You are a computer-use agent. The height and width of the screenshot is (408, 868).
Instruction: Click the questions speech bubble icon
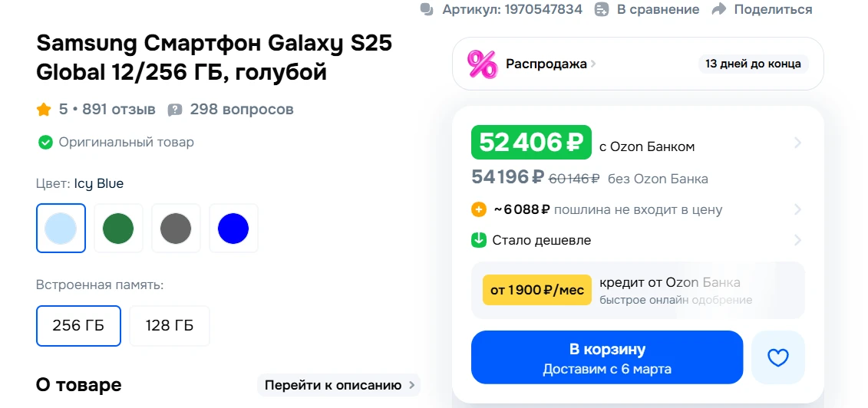coord(175,110)
